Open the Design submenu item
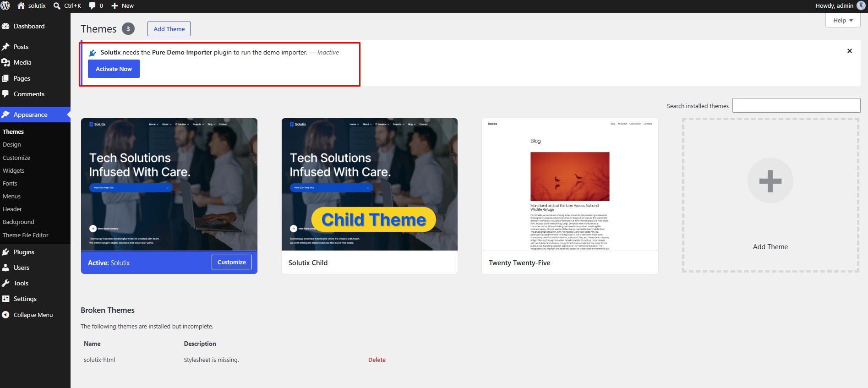Image resolution: width=868 pixels, height=388 pixels. tap(12, 144)
